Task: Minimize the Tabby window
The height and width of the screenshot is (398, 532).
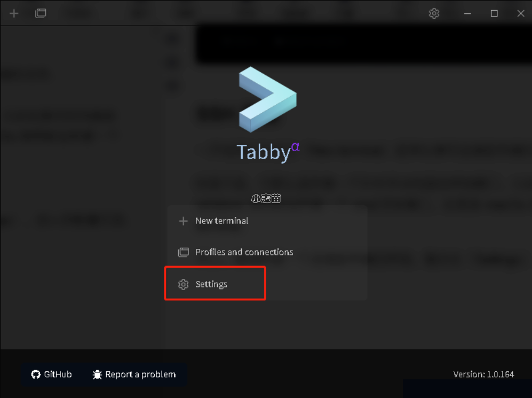Action: coord(467,13)
